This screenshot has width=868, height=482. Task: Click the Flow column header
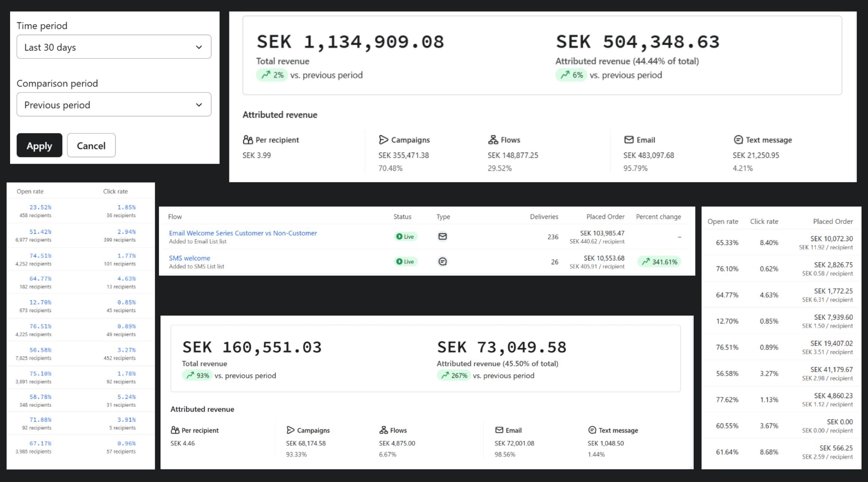point(175,217)
